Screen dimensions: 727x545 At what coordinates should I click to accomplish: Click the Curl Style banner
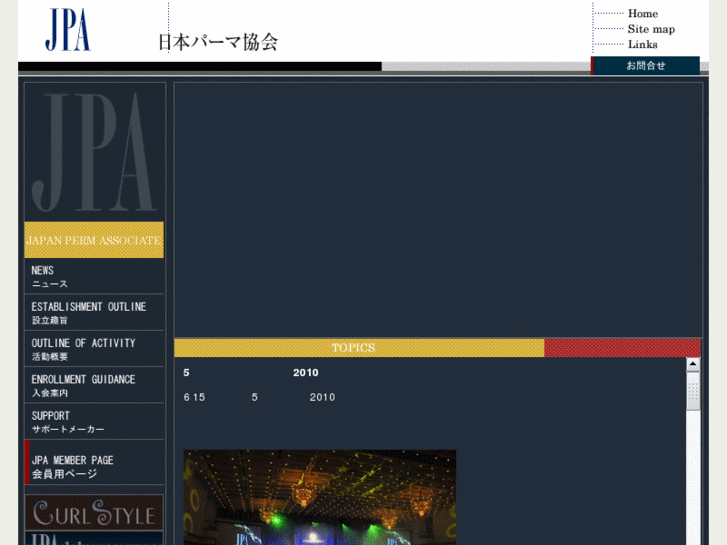click(94, 513)
